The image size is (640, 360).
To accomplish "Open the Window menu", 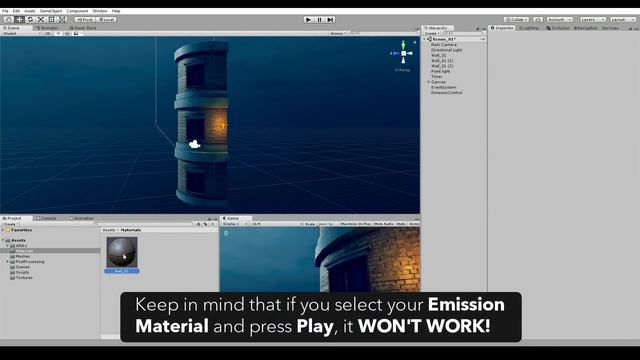I will click(x=100, y=11).
